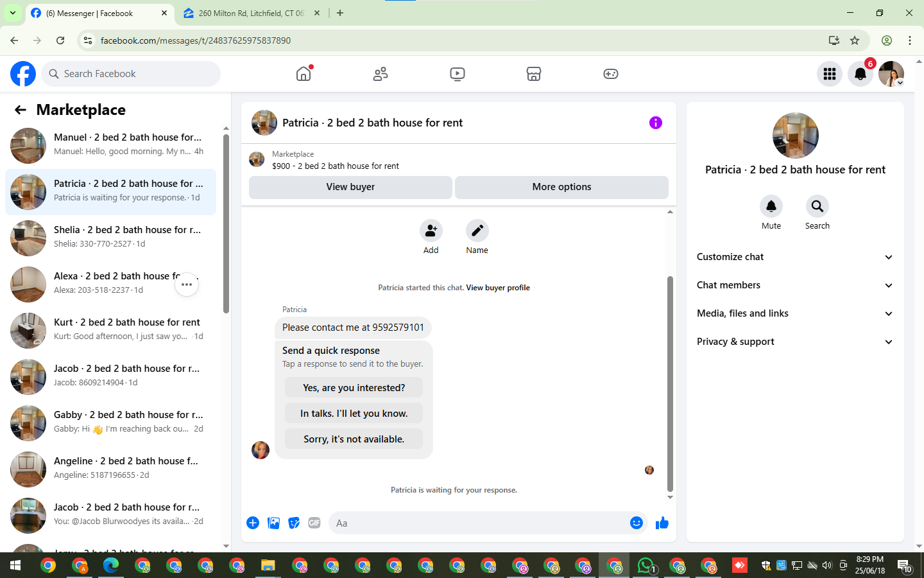Open the Watch video icon

(458, 74)
